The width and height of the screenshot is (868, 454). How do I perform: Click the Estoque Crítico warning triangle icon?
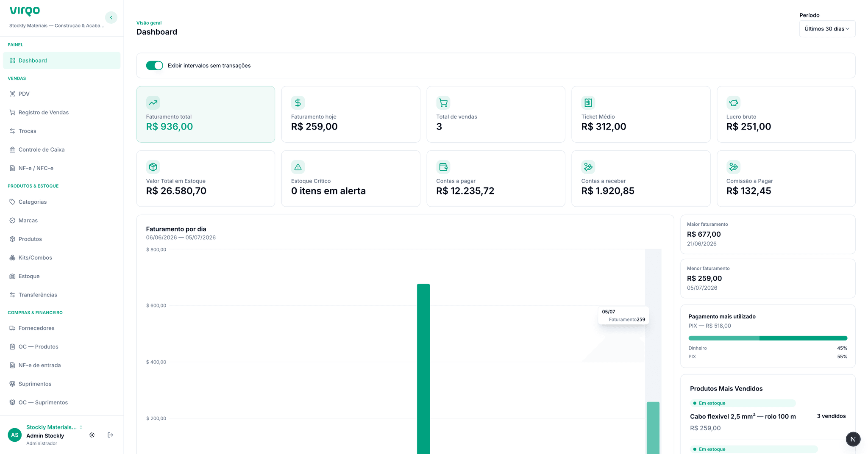coord(298,167)
